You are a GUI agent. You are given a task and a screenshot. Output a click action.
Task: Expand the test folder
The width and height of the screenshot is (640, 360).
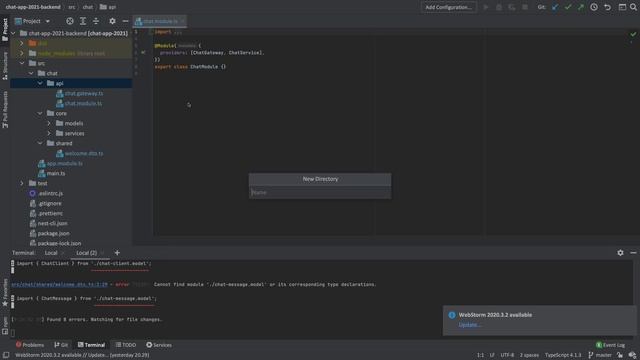click(22, 183)
